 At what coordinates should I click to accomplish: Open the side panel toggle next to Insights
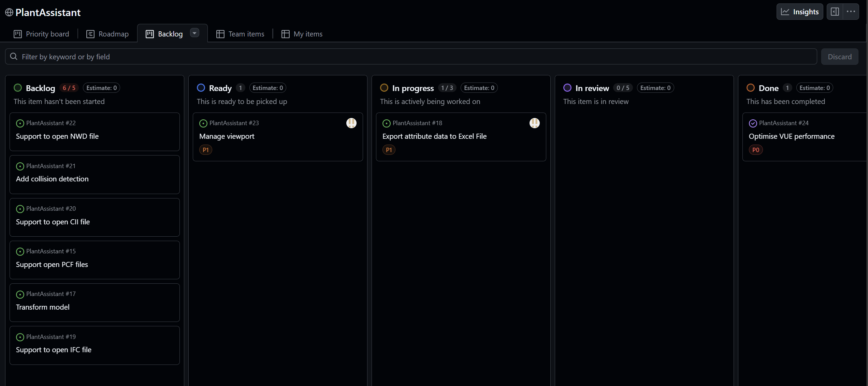835,11
